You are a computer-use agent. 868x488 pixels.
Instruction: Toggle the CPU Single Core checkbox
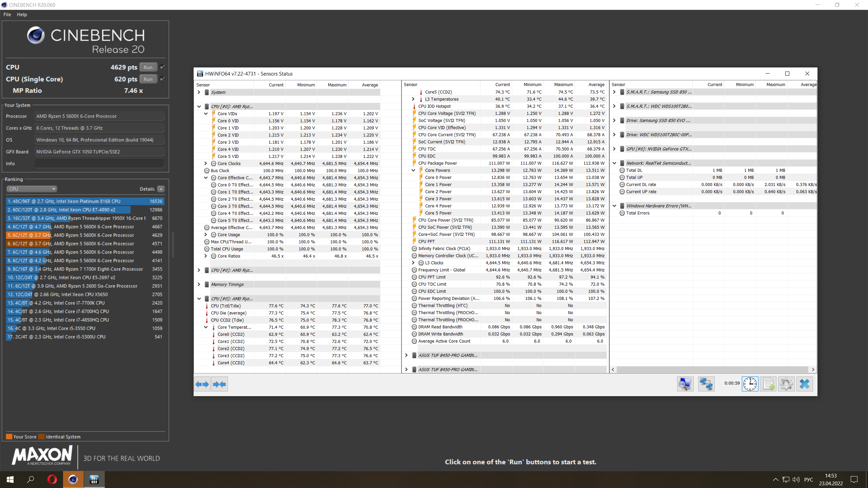163,79
